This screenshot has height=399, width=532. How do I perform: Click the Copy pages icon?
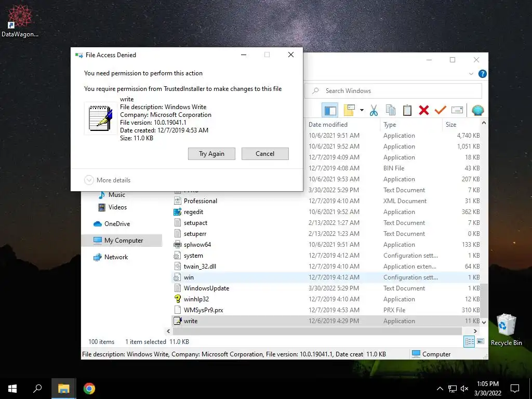[391, 110]
